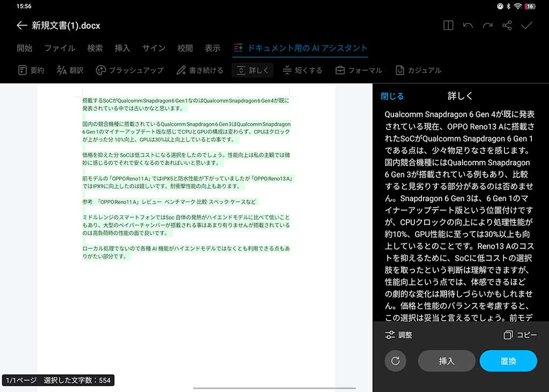Image resolution: width=549 pixels, height=392 pixels.
Task: Close the AI panel with 閉じる
Action: click(x=392, y=96)
